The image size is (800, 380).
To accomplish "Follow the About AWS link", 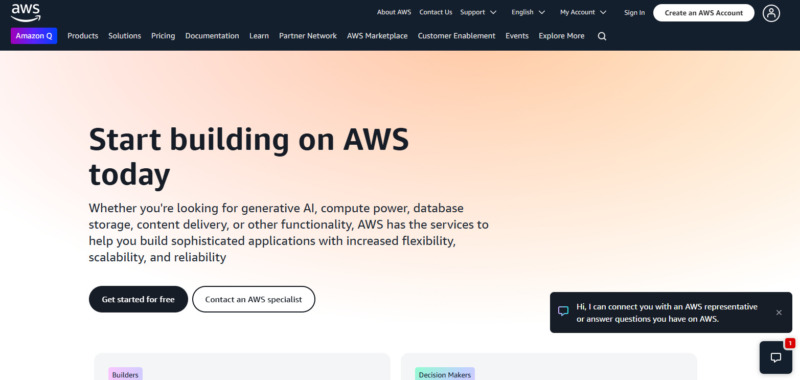I will [394, 12].
